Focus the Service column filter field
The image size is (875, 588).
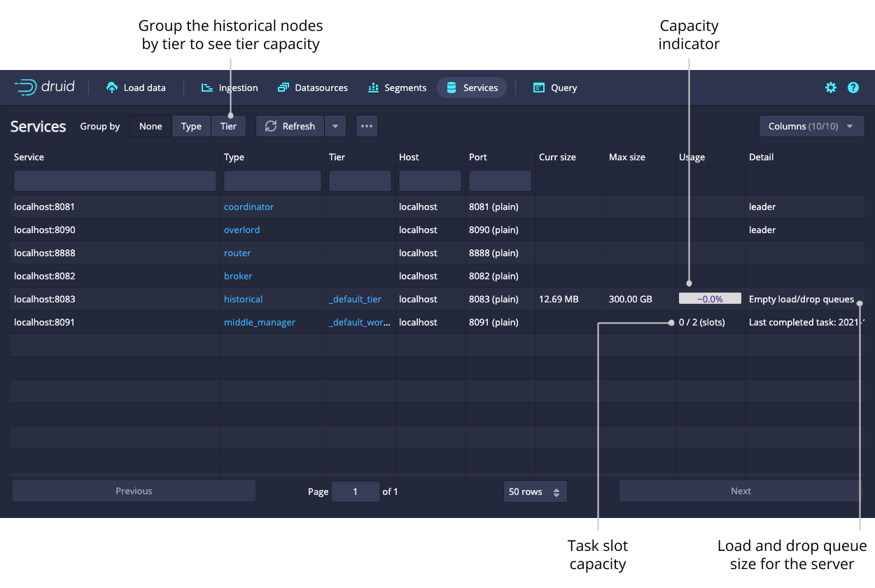[115, 181]
